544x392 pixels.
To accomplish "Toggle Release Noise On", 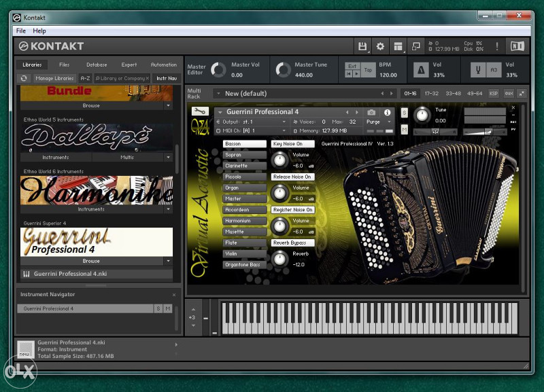I will click(293, 177).
